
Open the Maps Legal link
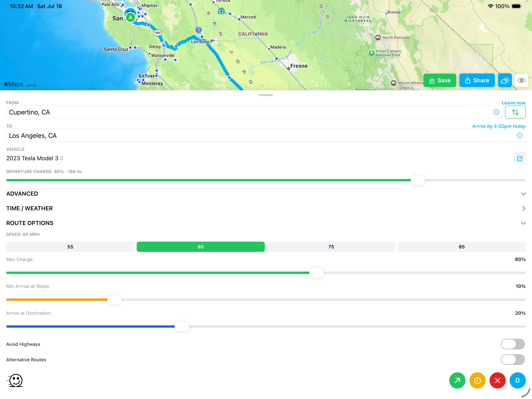32,84
